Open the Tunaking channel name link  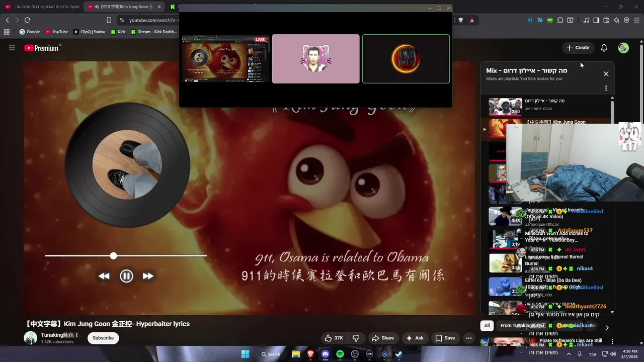(x=60, y=335)
